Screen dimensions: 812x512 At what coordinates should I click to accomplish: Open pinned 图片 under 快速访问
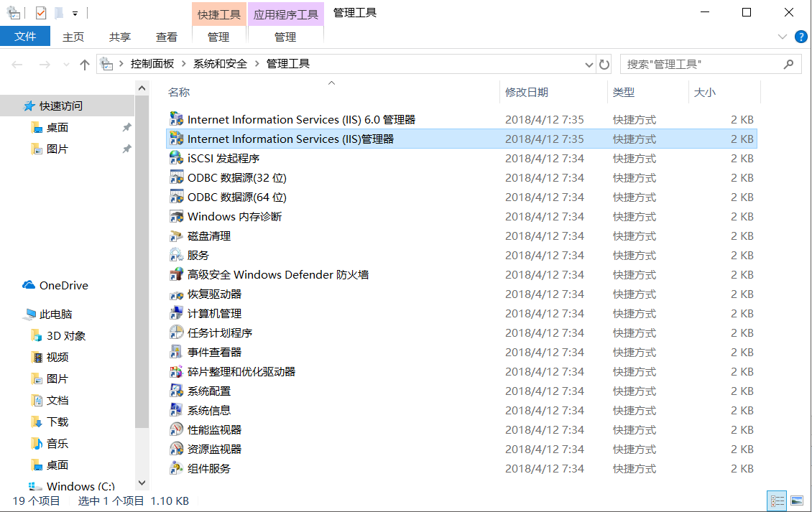pos(57,149)
